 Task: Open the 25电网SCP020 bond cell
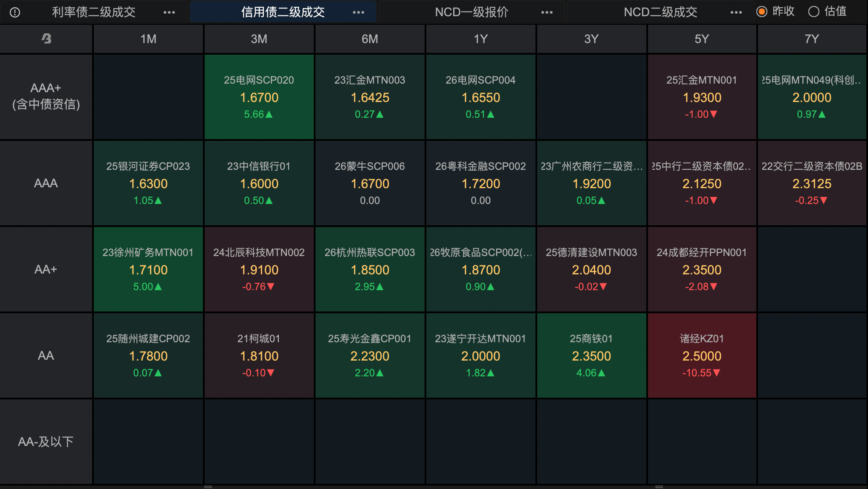point(259,97)
